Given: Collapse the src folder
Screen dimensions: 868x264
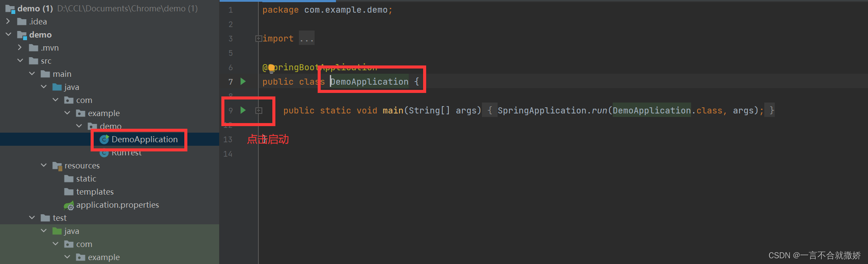Looking at the screenshot, I should point(20,60).
